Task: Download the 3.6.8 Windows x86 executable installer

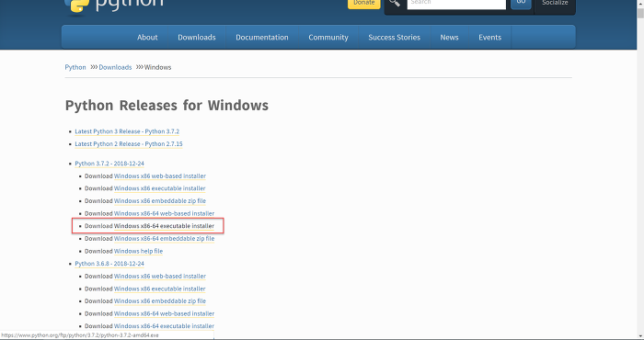Action: (159, 289)
